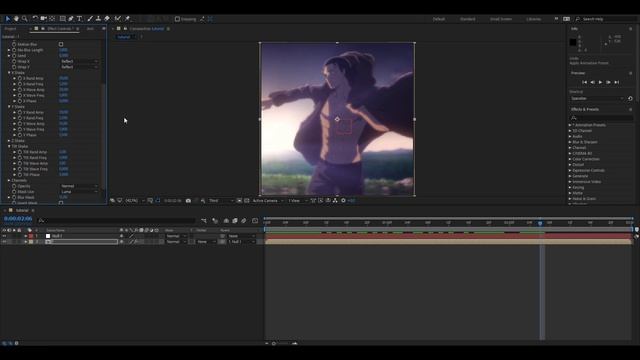
Task: Select the Rectangle shape tool
Action: point(62,19)
